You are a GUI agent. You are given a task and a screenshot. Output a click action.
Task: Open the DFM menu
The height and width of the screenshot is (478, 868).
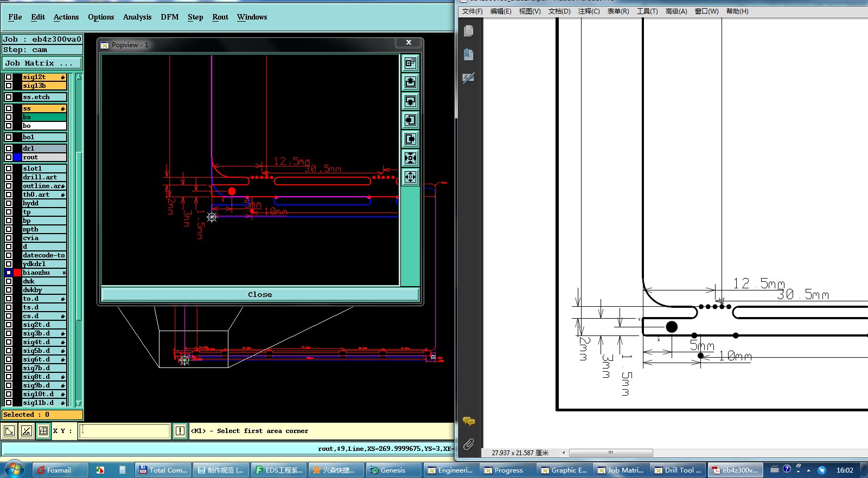[169, 17]
